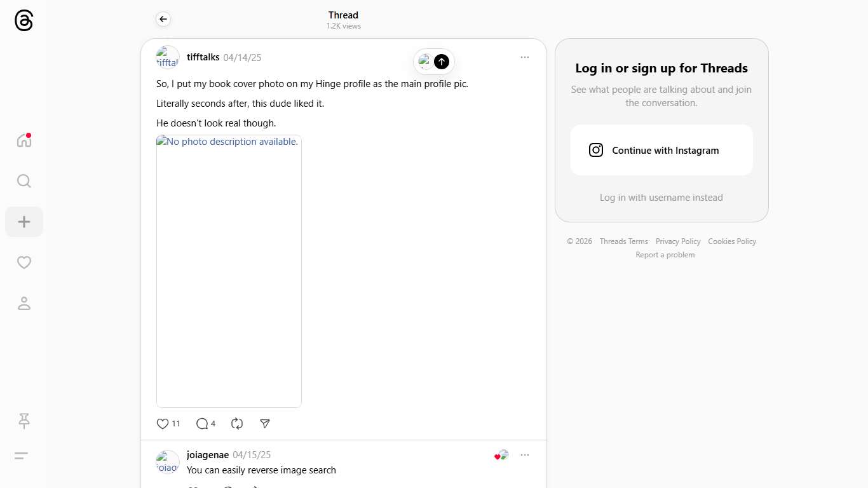Click Continue with Instagram button

pos(661,150)
